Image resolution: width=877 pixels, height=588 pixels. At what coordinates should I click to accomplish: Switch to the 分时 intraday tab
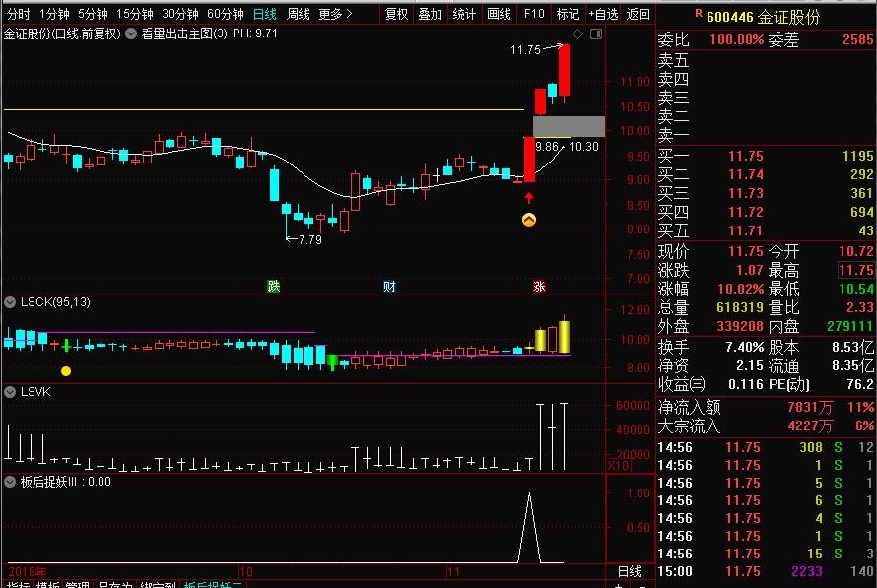pyautogui.click(x=19, y=14)
